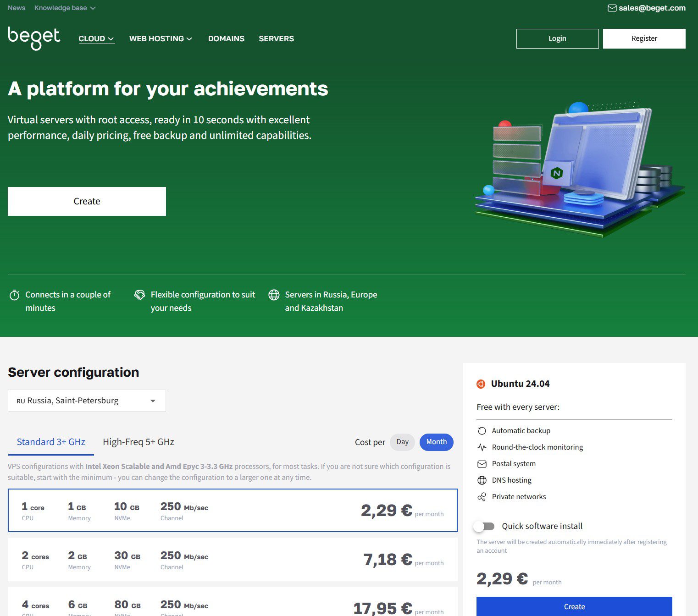Image resolution: width=698 pixels, height=616 pixels.
Task: Expand the WEB HOSTING menu
Action: tap(161, 39)
